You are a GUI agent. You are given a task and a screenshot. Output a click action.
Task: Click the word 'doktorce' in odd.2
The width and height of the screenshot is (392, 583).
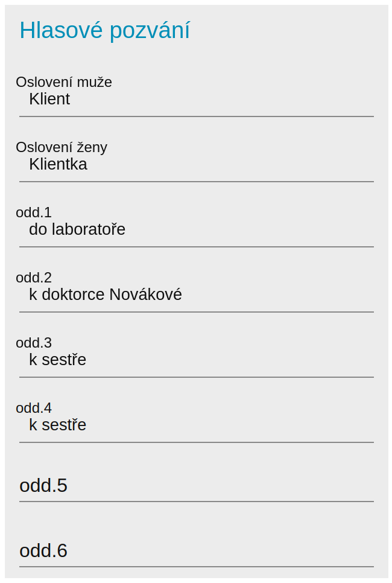click(73, 295)
